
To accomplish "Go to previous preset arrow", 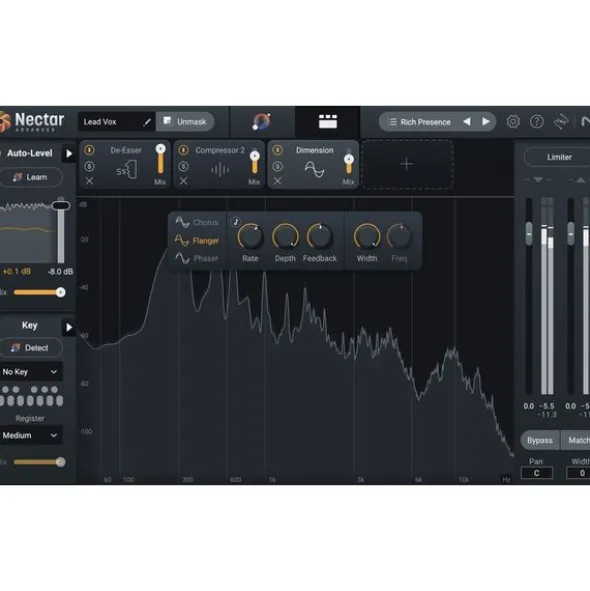I will (x=467, y=122).
